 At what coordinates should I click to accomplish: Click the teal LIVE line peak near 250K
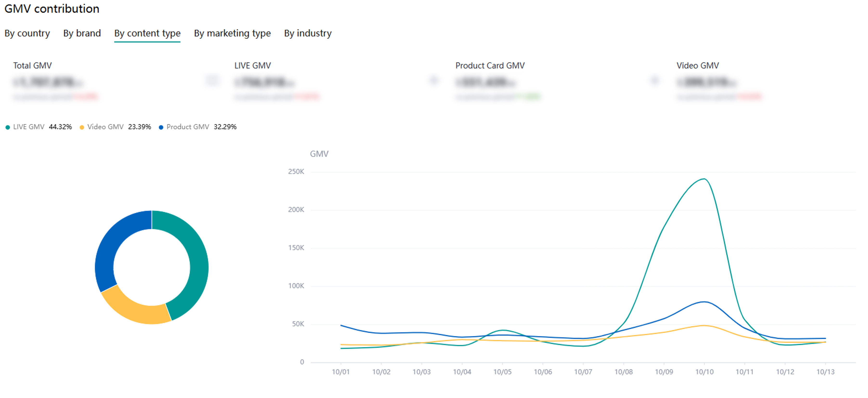[704, 179]
